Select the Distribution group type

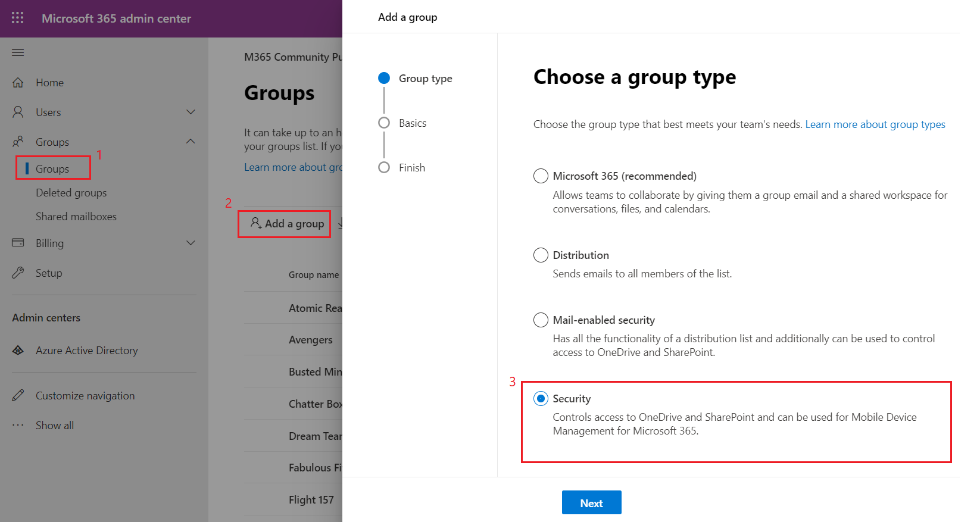coord(541,255)
